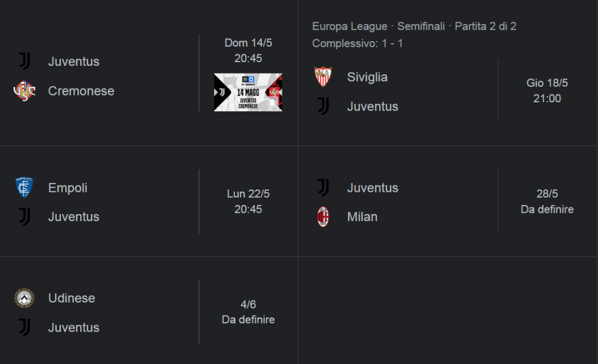Select the Cremonese team name
This screenshot has height=364, width=598.
point(81,91)
